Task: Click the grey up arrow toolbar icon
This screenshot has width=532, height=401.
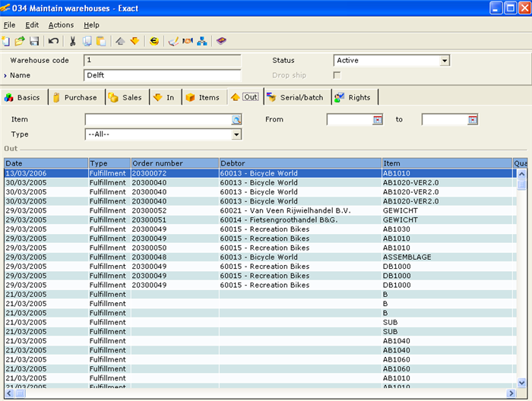Action: pos(120,41)
